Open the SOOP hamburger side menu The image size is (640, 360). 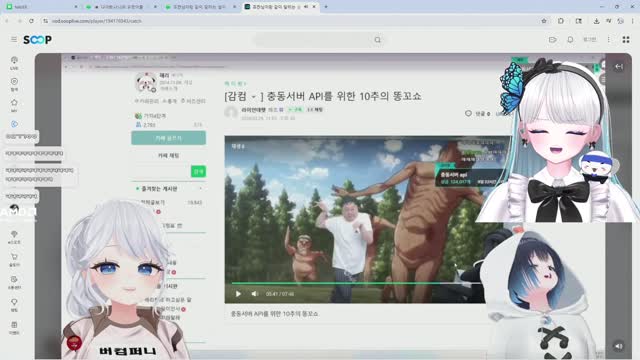14,39
